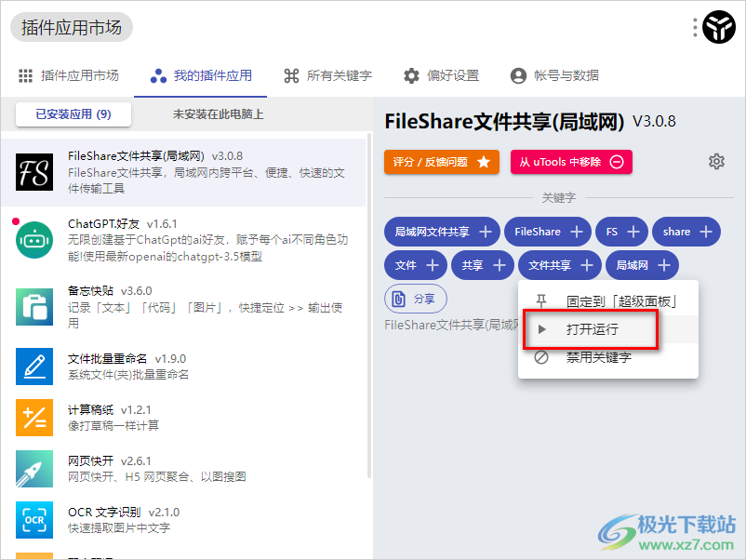Select OCR 文字识别 v2.1.0 list row

183,520
